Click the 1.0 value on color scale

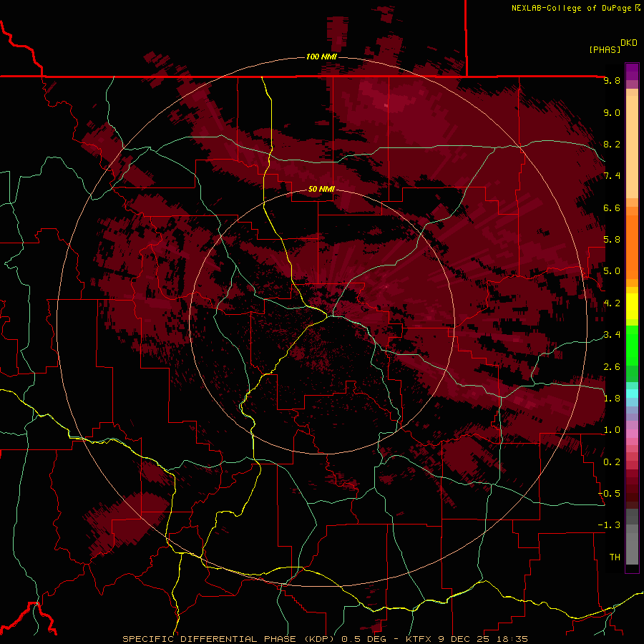coord(612,430)
